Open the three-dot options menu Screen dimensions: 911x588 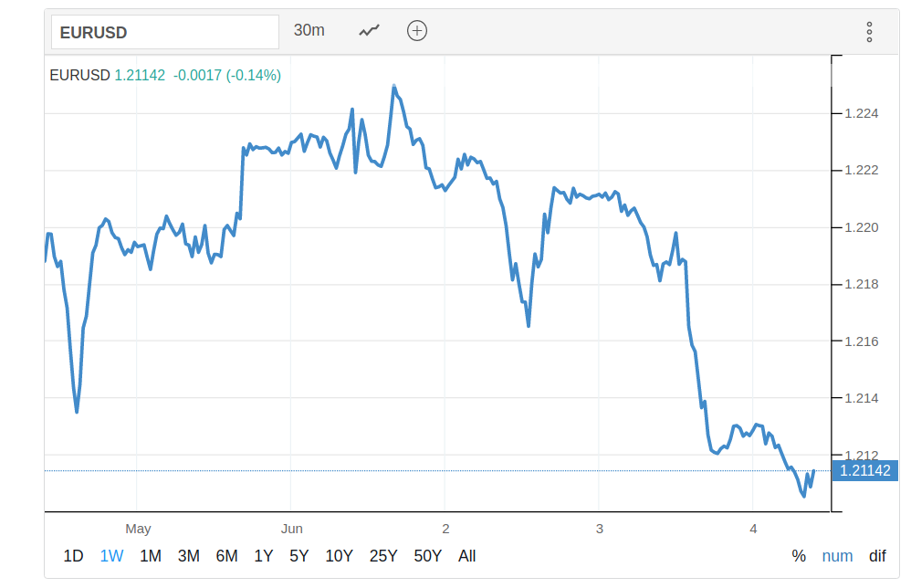869,32
